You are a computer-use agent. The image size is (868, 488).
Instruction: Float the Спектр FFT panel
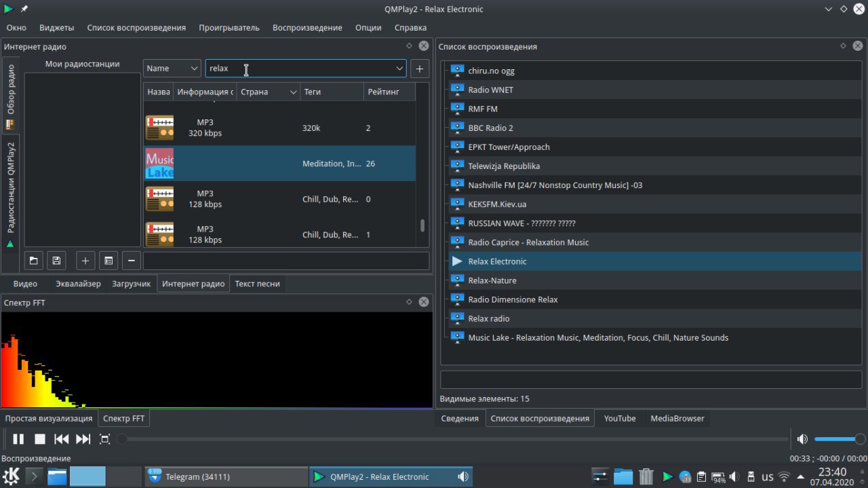point(409,302)
